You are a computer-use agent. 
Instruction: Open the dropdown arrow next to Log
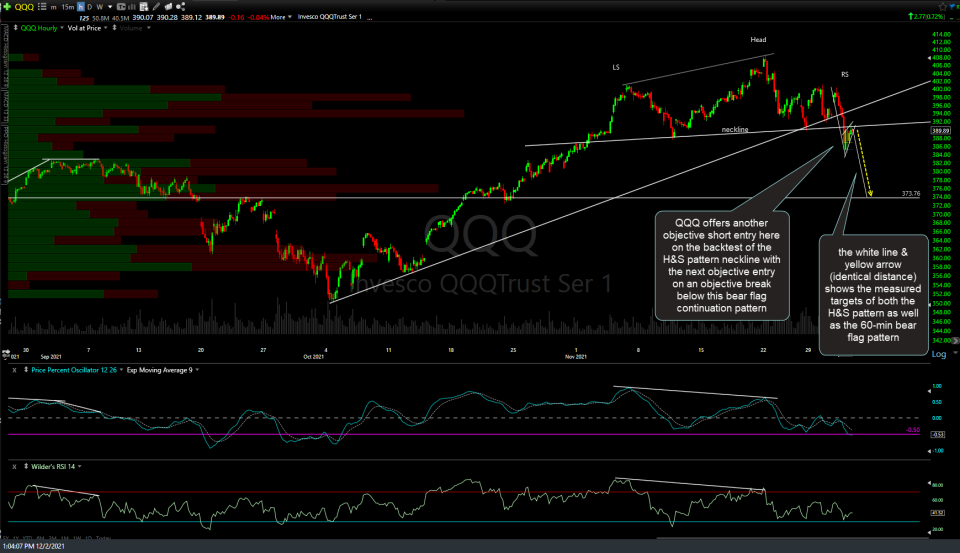[955, 353]
